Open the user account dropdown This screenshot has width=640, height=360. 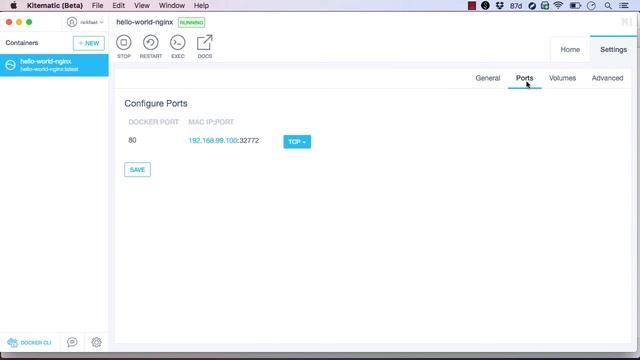[x=85, y=22]
